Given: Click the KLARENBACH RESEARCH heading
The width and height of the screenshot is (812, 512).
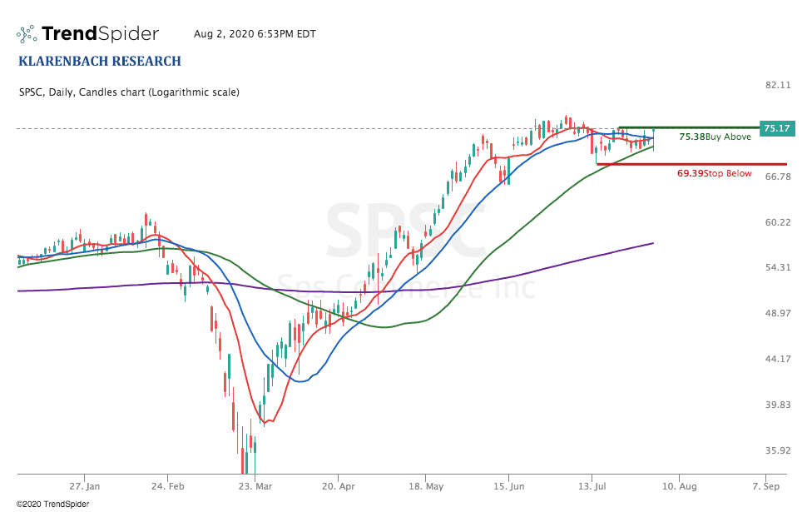Looking at the screenshot, I should click(100, 61).
